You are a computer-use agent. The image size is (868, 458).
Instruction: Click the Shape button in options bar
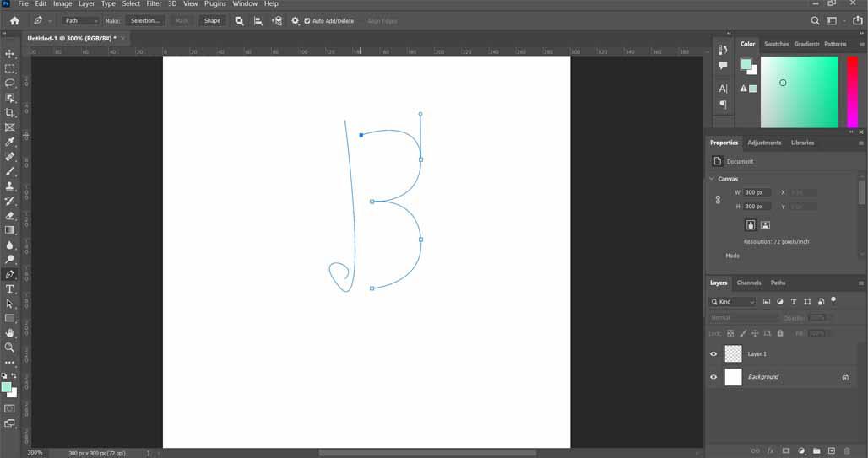[x=212, y=21]
